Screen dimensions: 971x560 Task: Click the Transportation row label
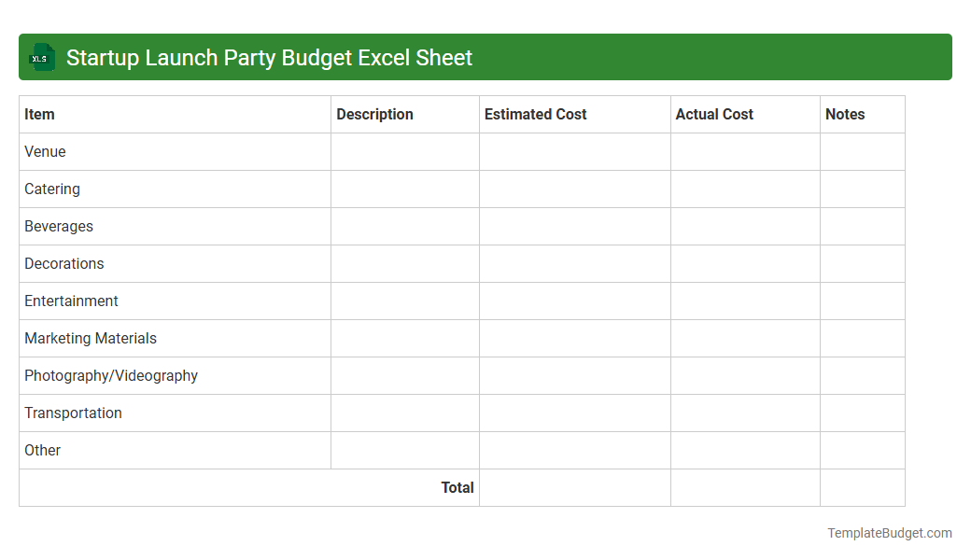(x=73, y=413)
